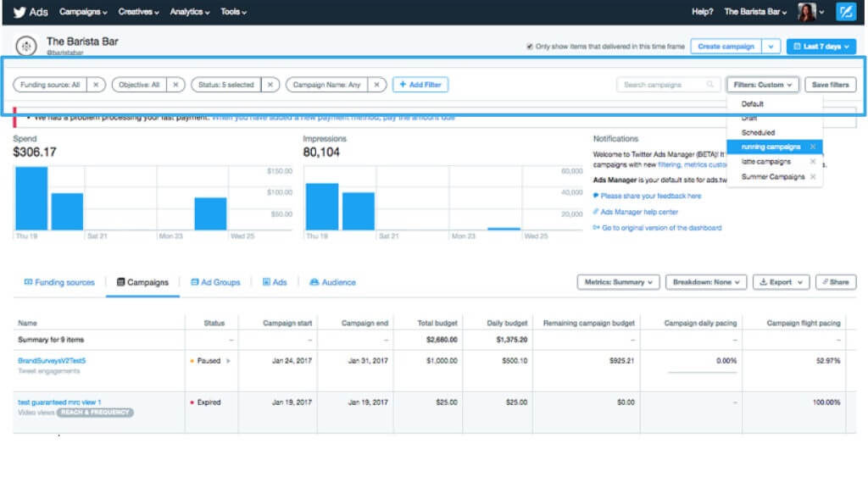This screenshot has width=868, height=488.
Task: Click the Status: 5 selected filter pill
Action: pos(225,85)
